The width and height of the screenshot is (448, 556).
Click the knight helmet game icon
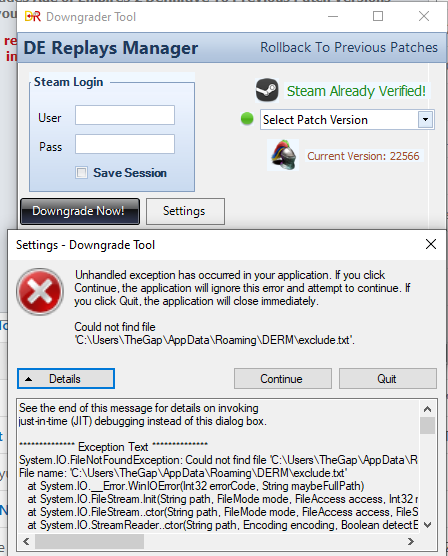pyautogui.click(x=283, y=155)
